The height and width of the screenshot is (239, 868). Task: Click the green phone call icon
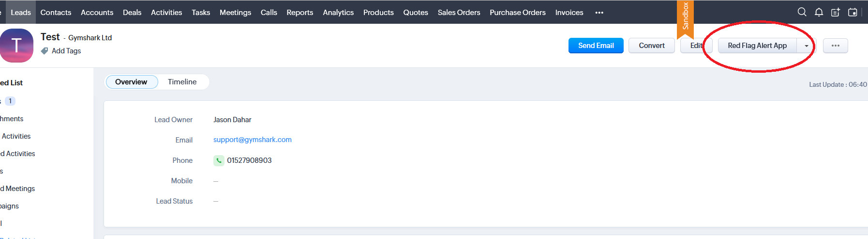(x=219, y=160)
